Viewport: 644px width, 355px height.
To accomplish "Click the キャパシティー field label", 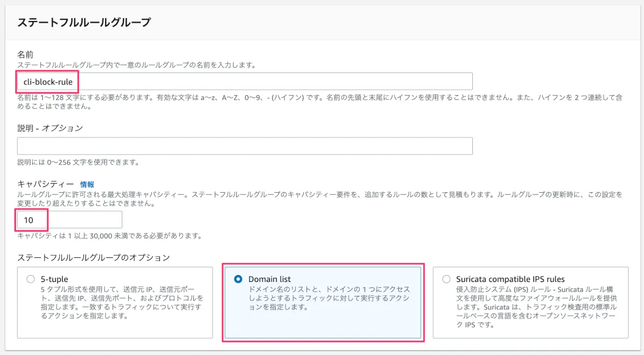I will (x=45, y=184).
